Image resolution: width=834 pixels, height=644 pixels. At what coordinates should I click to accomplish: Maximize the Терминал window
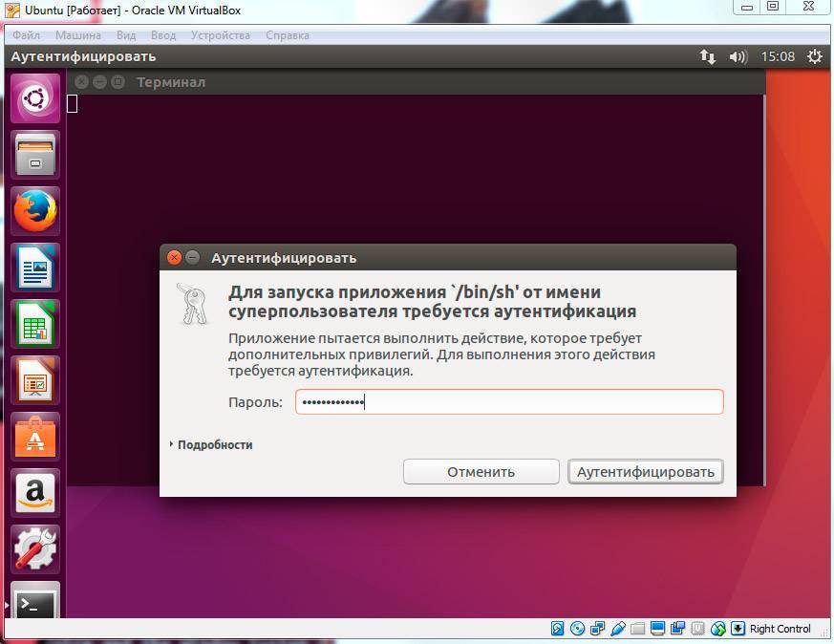click(x=118, y=82)
